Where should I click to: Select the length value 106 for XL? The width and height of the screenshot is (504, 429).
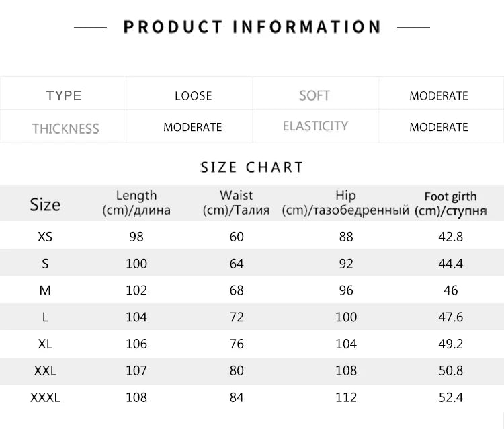(x=136, y=344)
